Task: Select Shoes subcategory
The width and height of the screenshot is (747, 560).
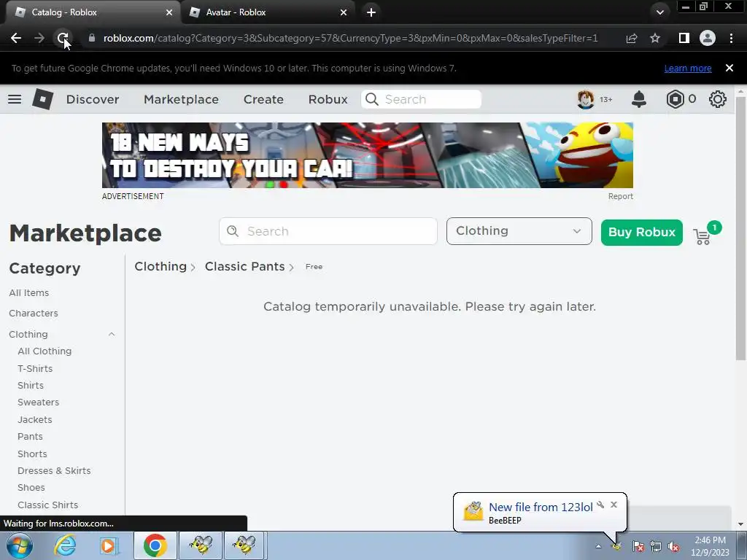Action: [x=31, y=488]
